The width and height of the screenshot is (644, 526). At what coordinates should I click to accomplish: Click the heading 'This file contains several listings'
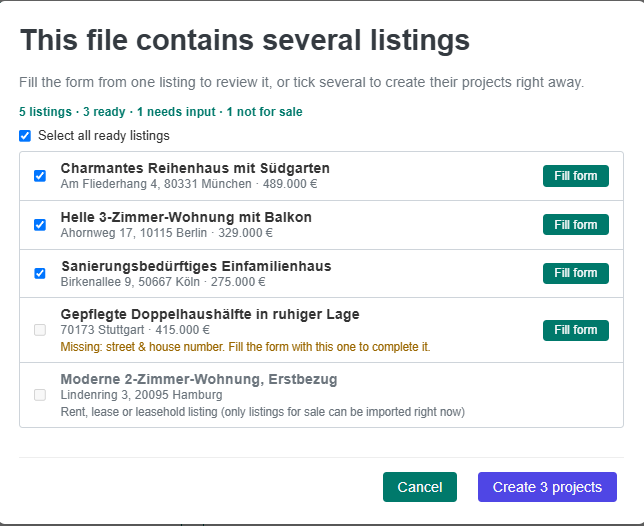point(245,40)
